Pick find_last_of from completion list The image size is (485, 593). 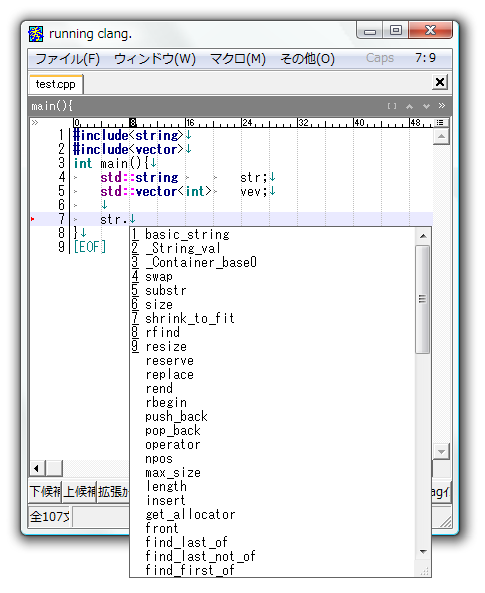(x=187, y=542)
